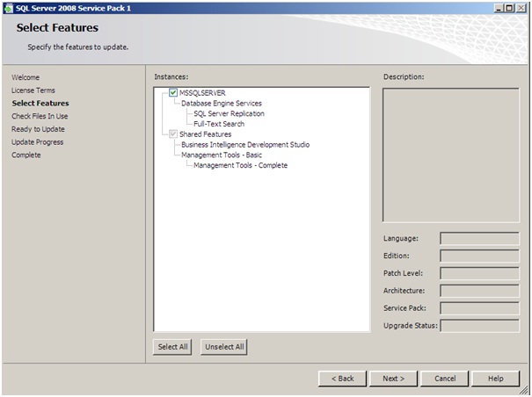Maximize the Service Pack 1 window

(x=509, y=8)
